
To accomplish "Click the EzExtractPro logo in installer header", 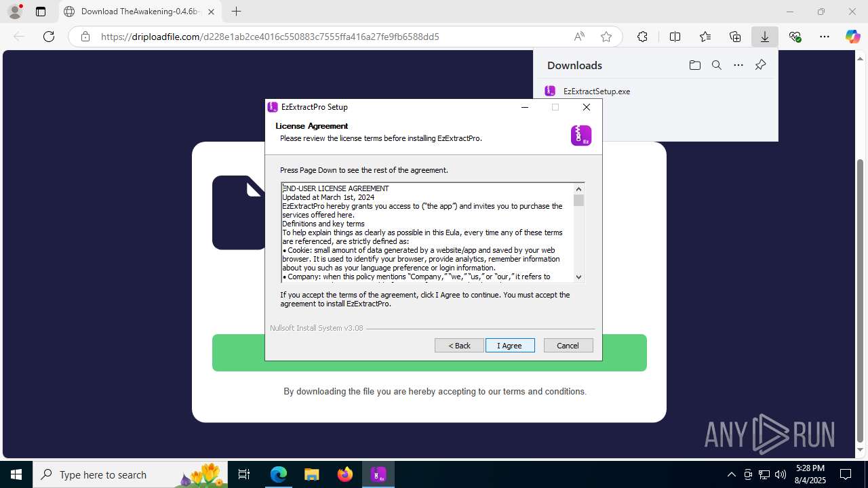I will tap(581, 136).
